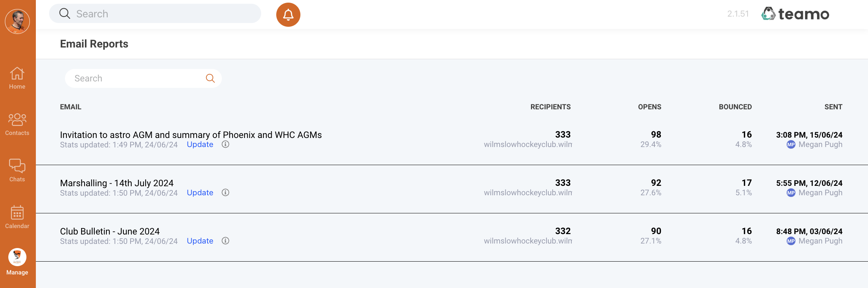Screen dimensions: 868x288
Task: Open the Contacts section
Action: click(x=17, y=124)
